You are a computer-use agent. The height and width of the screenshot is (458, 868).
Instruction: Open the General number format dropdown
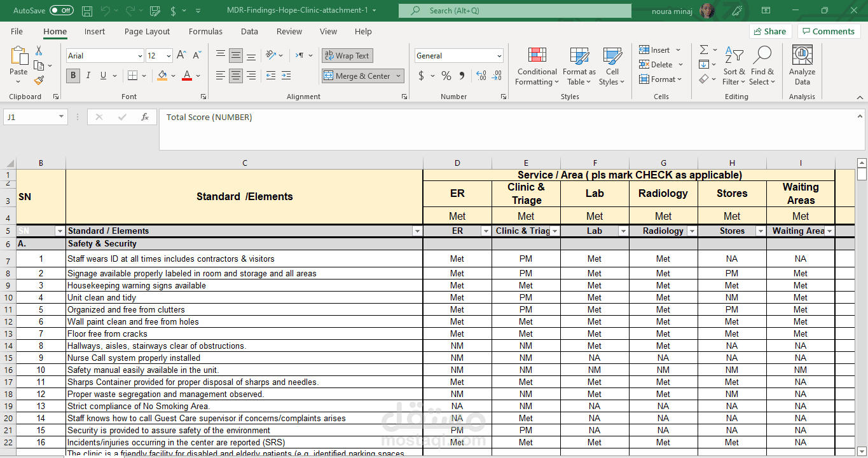[x=499, y=56]
